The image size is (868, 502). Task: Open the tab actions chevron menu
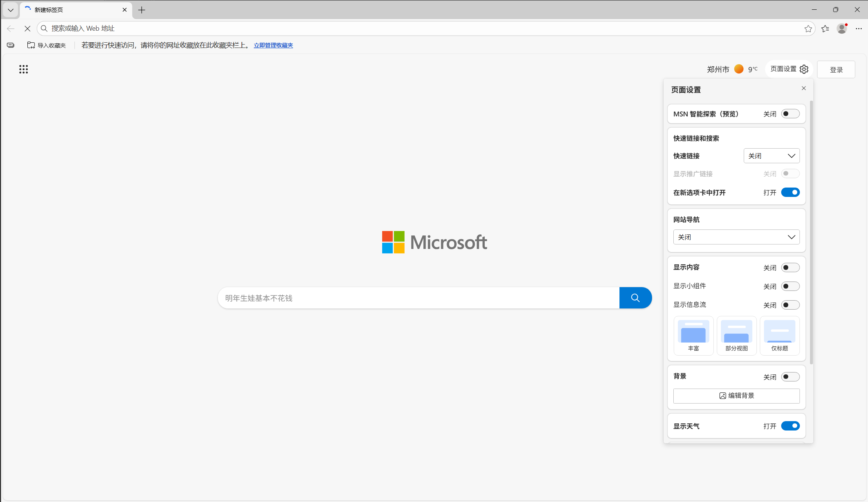(x=10, y=10)
